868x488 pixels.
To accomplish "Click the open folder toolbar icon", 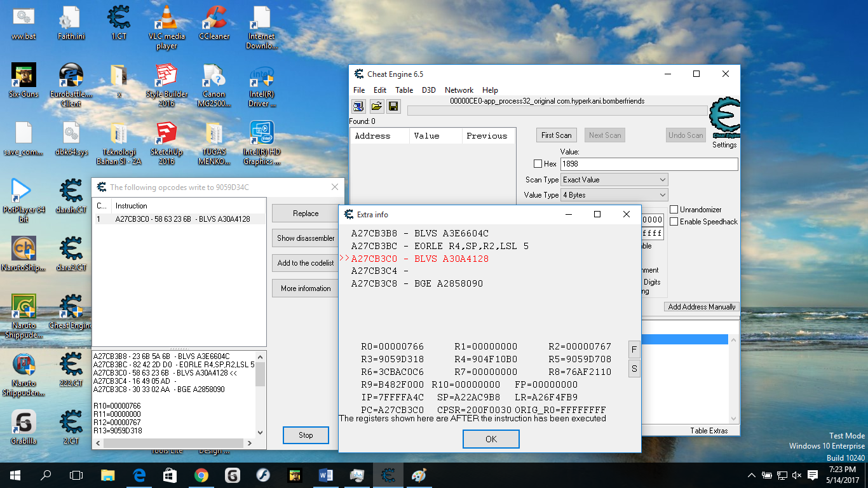I will (376, 106).
